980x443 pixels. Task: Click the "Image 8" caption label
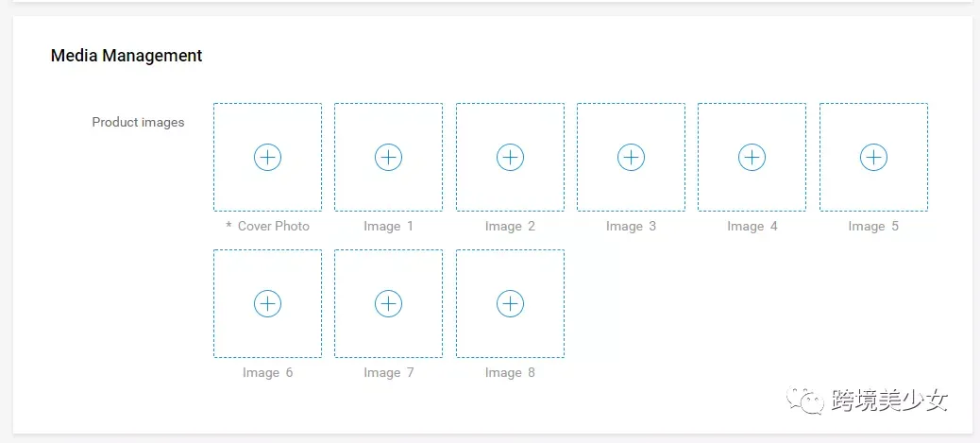pos(510,372)
